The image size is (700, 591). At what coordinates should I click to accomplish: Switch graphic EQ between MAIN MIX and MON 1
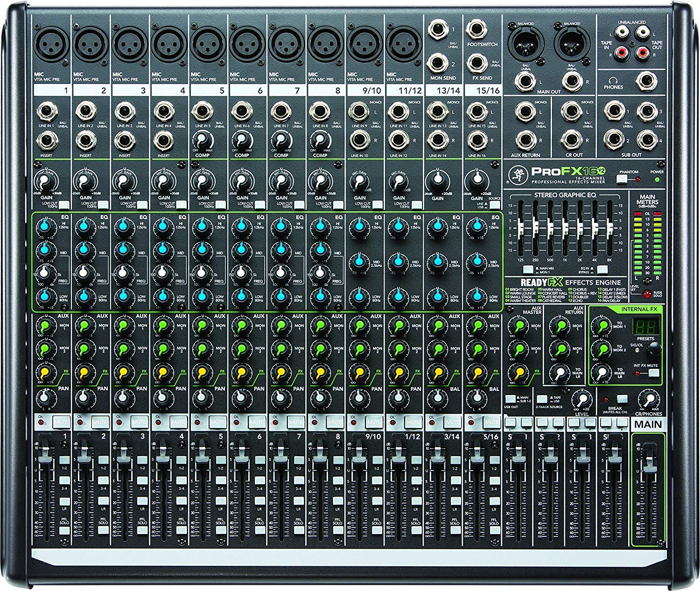[x=529, y=269]
